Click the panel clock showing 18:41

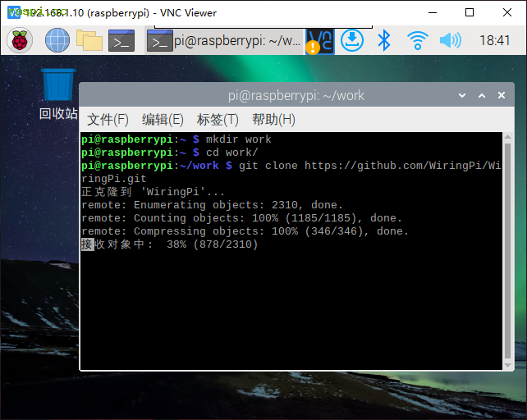[494, 40]
